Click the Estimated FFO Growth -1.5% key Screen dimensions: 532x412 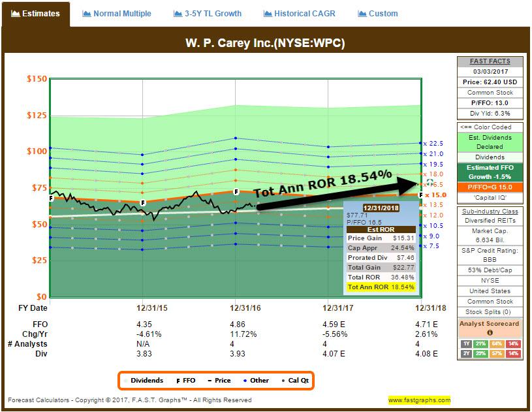pos(490,172)
